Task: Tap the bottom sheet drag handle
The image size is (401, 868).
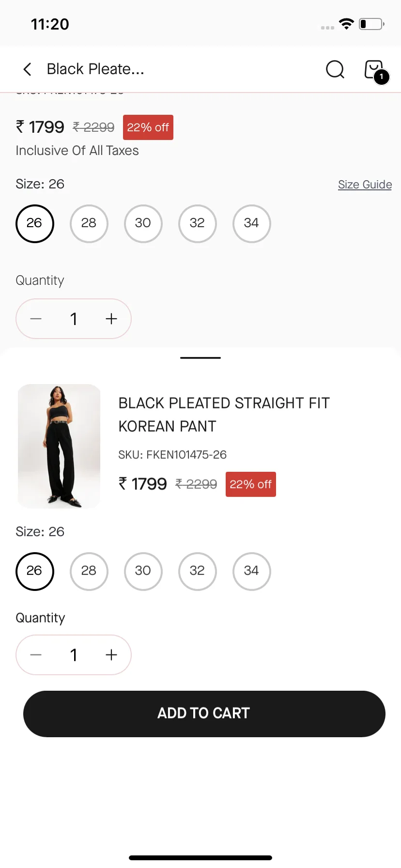Action: click(x=200, y=358)
